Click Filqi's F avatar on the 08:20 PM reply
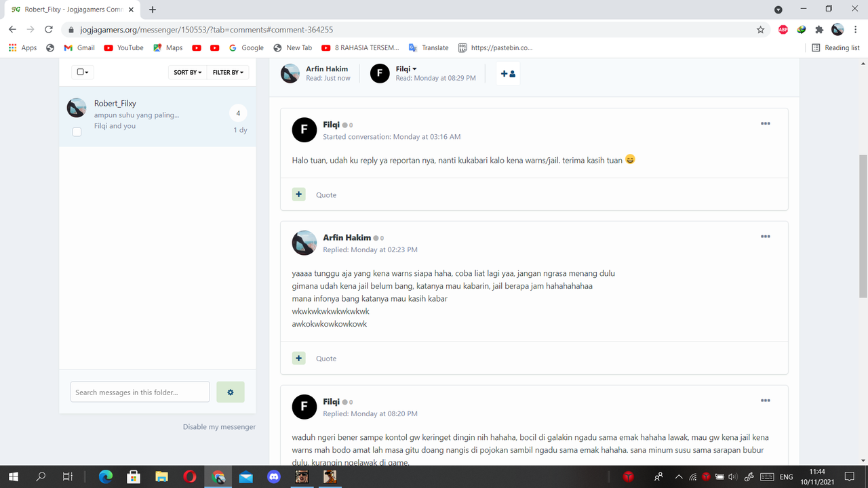The width and height of the screenshot is (868, 488). point(304,407)
